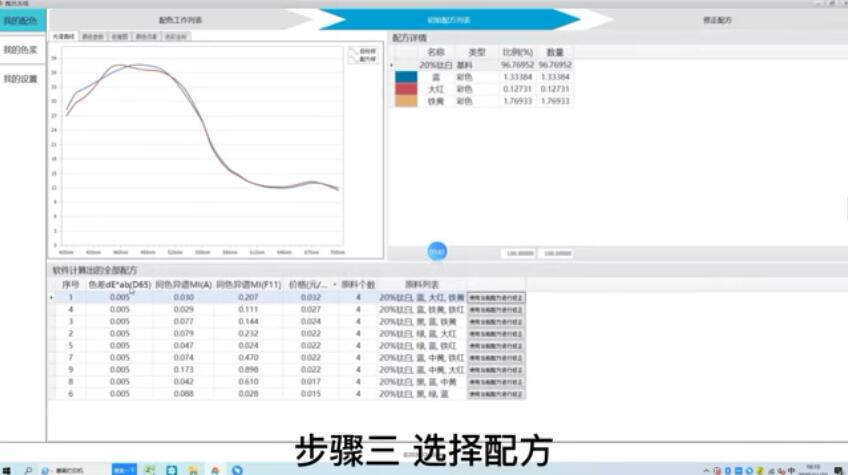Click the 1.76933 ratio cell for 铁黄
The image size is (848, 475).
(x=517, y=101)
